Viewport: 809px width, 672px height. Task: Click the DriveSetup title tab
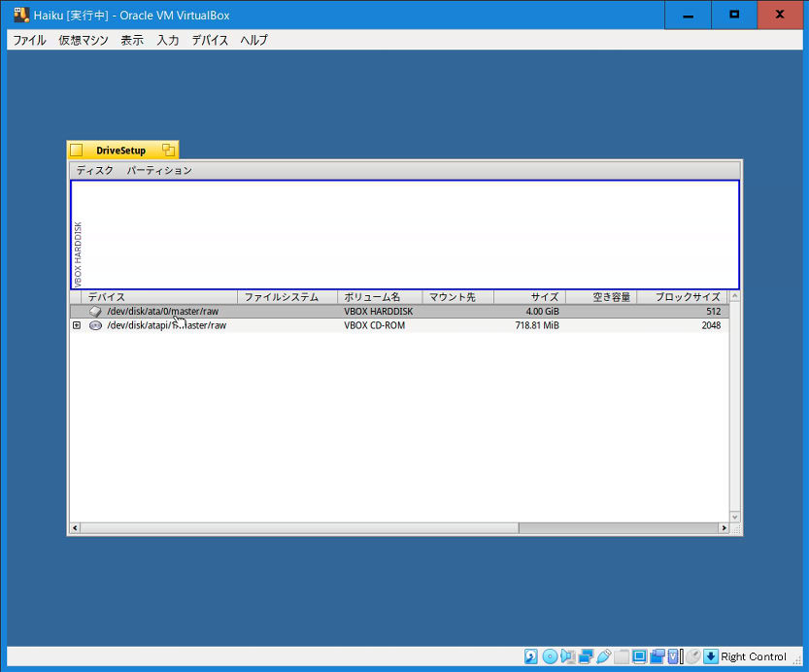pyautogui.click(x=120, y=151)
